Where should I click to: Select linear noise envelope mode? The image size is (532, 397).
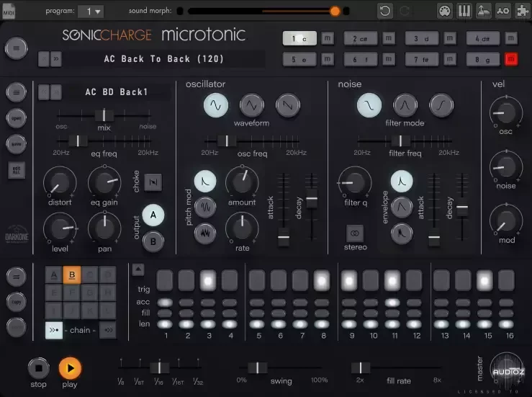click(402, 207)
